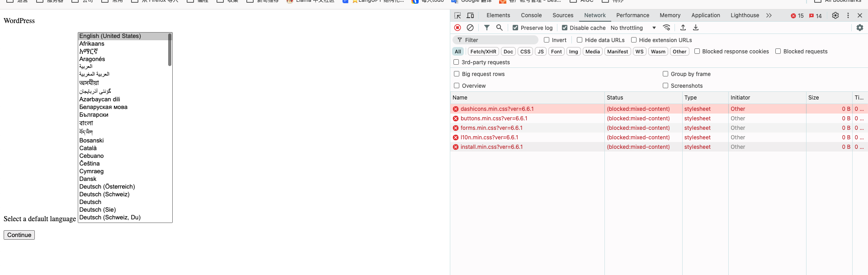Toggle the device toolbar icon
This screenshot has width=868, height=275.
(470, 15)
